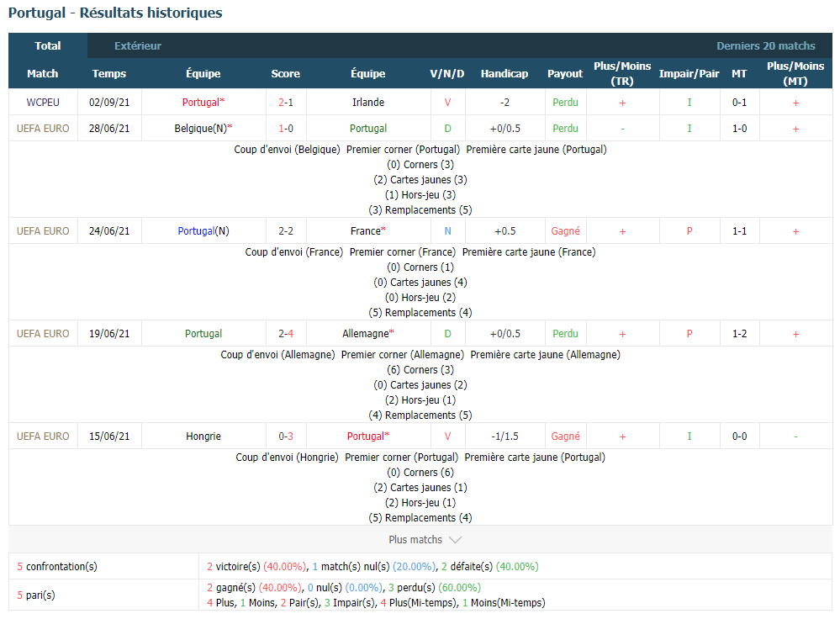Viewport: 840px width, 619px height.
Task: Click the Temps column header
Action: pos(109,73)
